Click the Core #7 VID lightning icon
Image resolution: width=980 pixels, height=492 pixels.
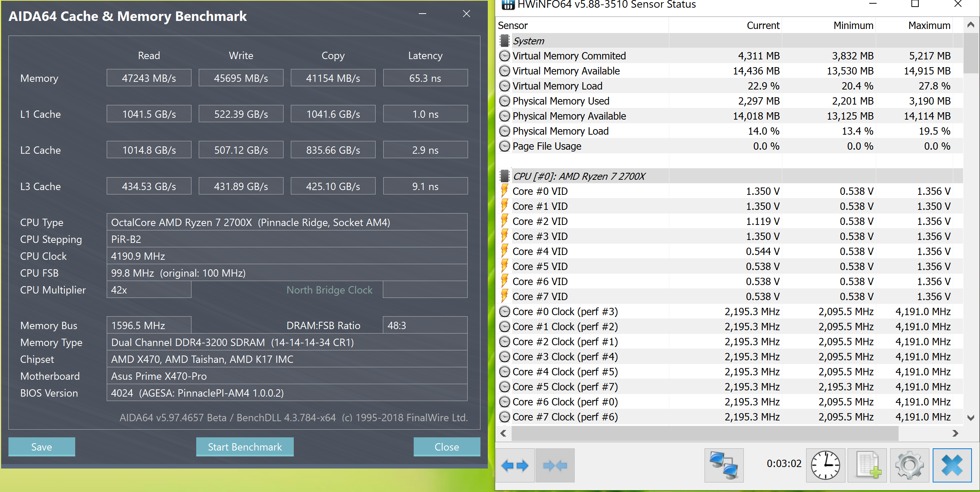point(504,296)
